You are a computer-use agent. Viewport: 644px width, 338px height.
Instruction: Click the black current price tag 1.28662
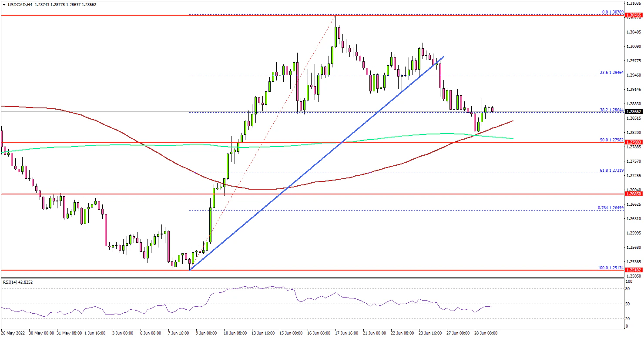point(634,112)
